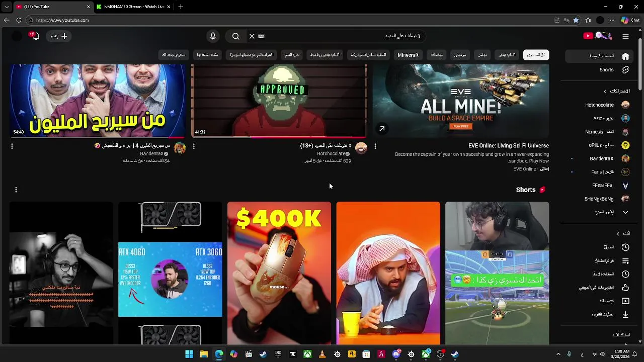Open Nemesis subscription channel
Image resolution: width=644 pixels, height=362 pixels.
tap(600, 132)
